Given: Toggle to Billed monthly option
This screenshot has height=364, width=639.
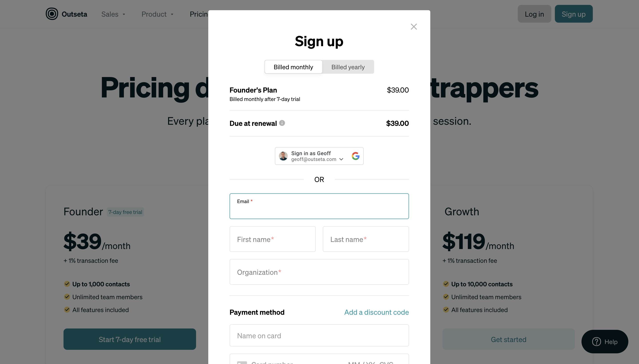Looking at the screenshot, I should pyautogui.click(x=293, y=67).
